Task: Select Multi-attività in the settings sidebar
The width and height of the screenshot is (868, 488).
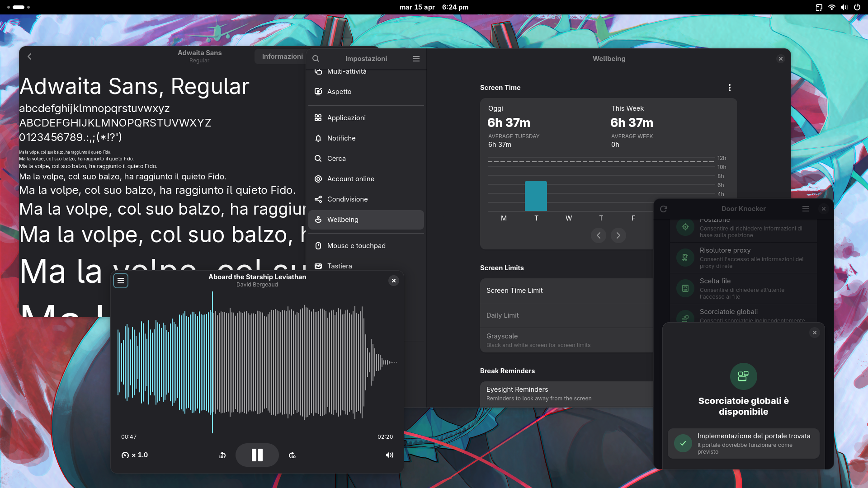Action: [x=366, y=71]
